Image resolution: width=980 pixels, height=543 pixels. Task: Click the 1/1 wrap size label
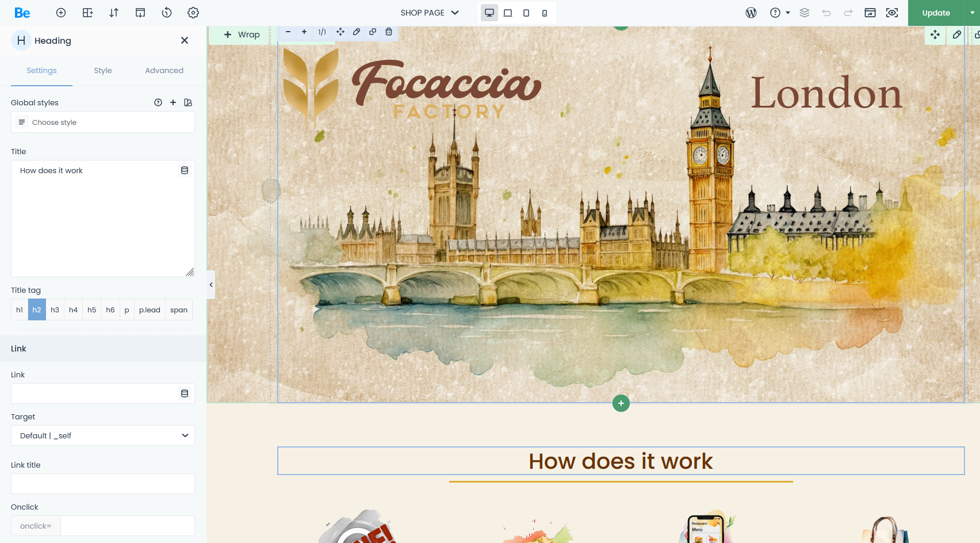point(322,32)
